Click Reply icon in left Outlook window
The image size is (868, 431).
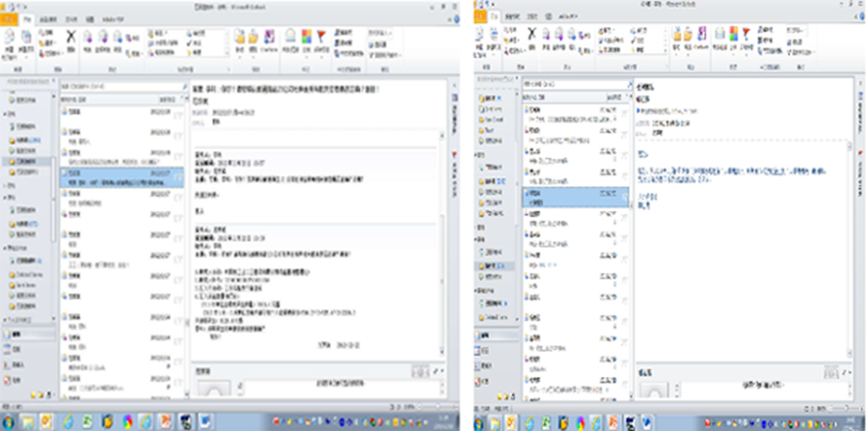[88, 38]
